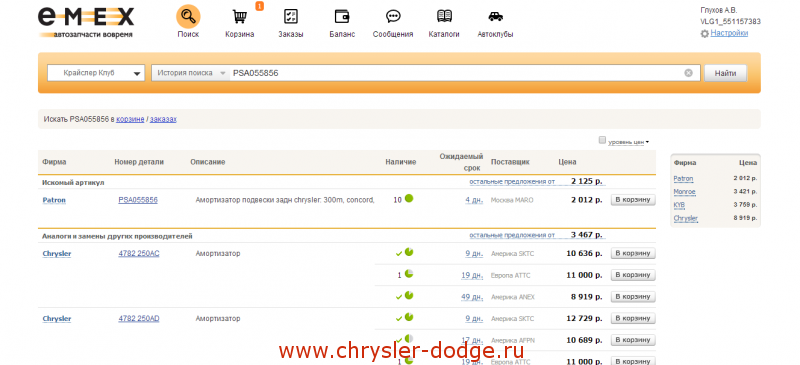Click the 9 дн. term for 10 636 р.

474,253
